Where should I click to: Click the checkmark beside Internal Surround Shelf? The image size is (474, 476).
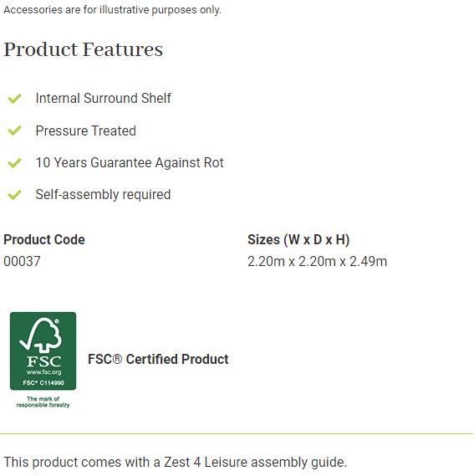(x=14, y=99)
